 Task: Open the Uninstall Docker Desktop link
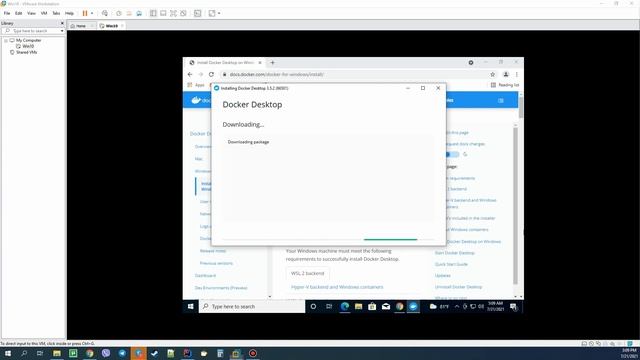pos(458,287)
